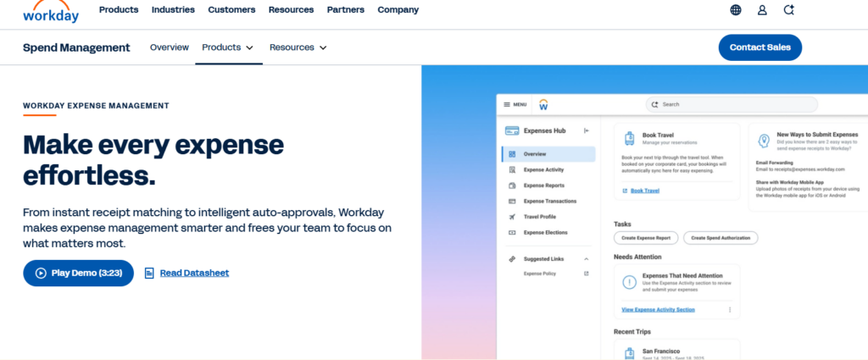Click the AI search sparkle icon
Viewport: 868px width, 360px height.
789,10
